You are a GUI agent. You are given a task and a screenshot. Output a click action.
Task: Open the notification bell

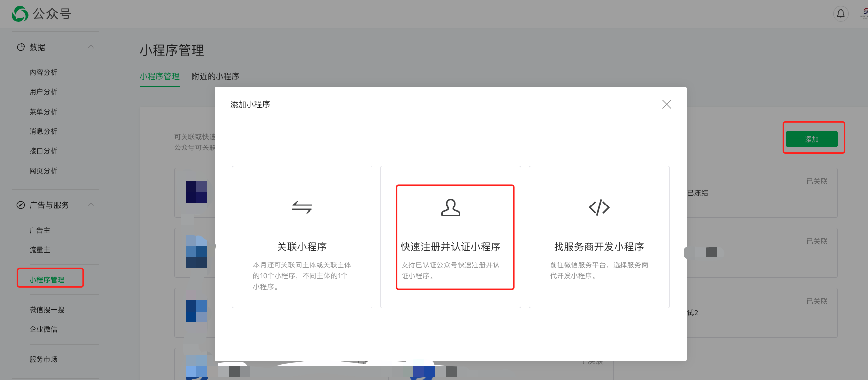coord(841,14)
